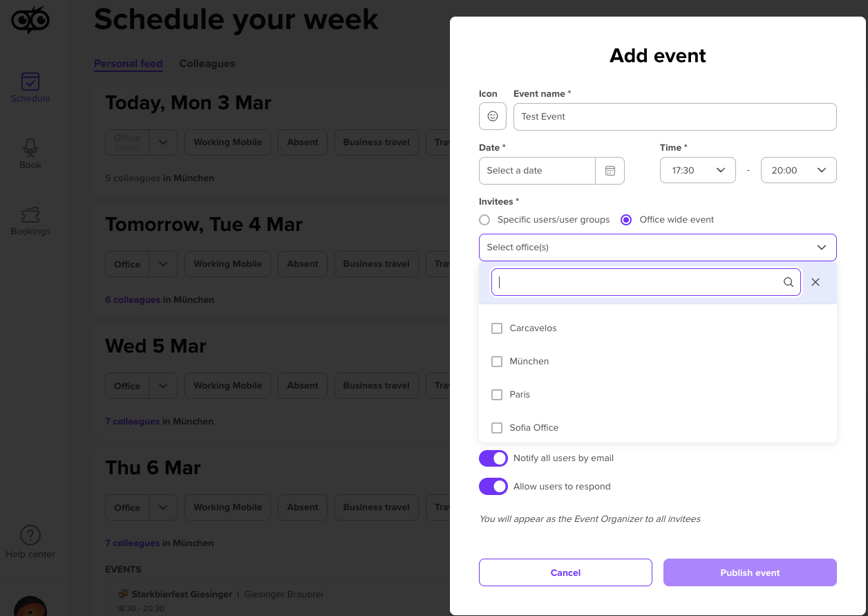Disable Notify all users by email
This screenshot has height=616, width=868.
coord(493,458)
